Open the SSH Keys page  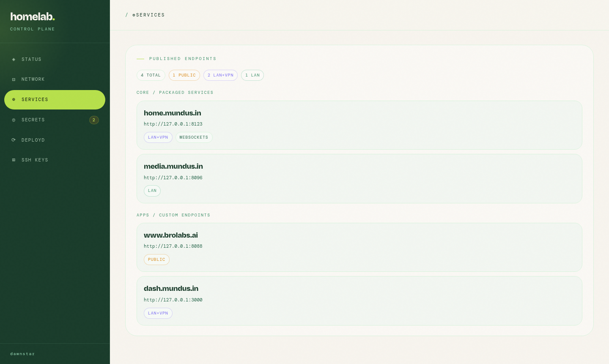[x=55, y=160]
